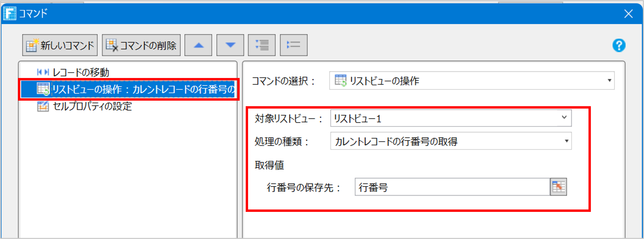Click the レコードの移動 navigation icon
Image resolution: width=644 pixels, height=239 pixels.
pyautogui.click(x=43, y=72)
